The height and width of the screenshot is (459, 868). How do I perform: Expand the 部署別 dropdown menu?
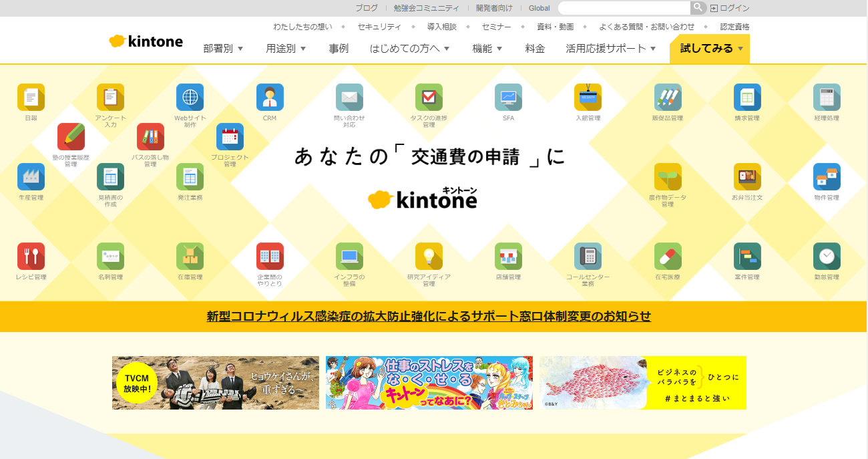pos(224,49)
